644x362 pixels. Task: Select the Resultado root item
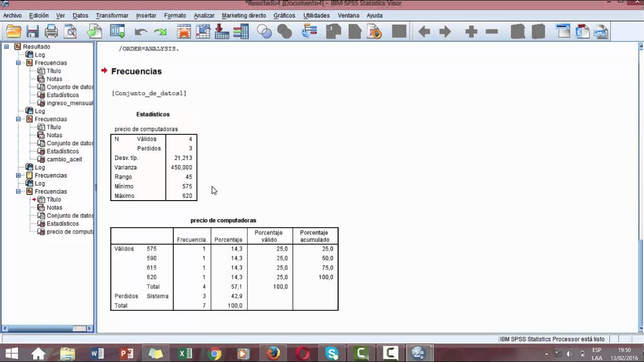click(x=36, y=47)
